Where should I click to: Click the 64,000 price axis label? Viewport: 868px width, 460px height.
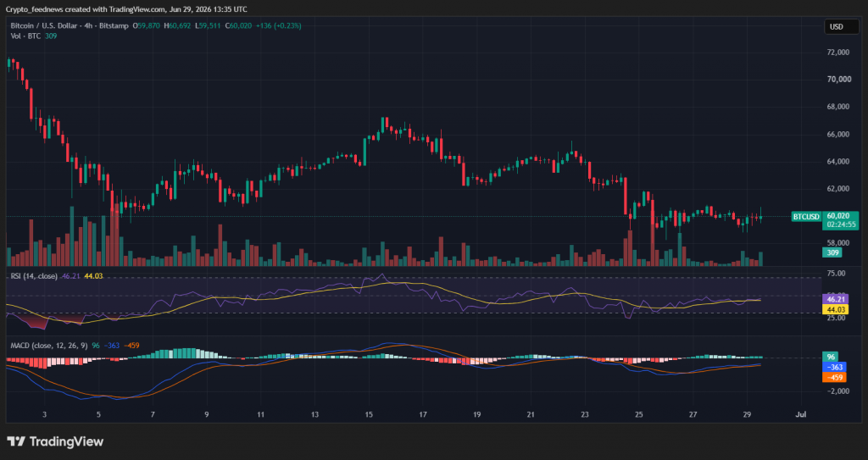pyautogui.click(x=838, y=162)
